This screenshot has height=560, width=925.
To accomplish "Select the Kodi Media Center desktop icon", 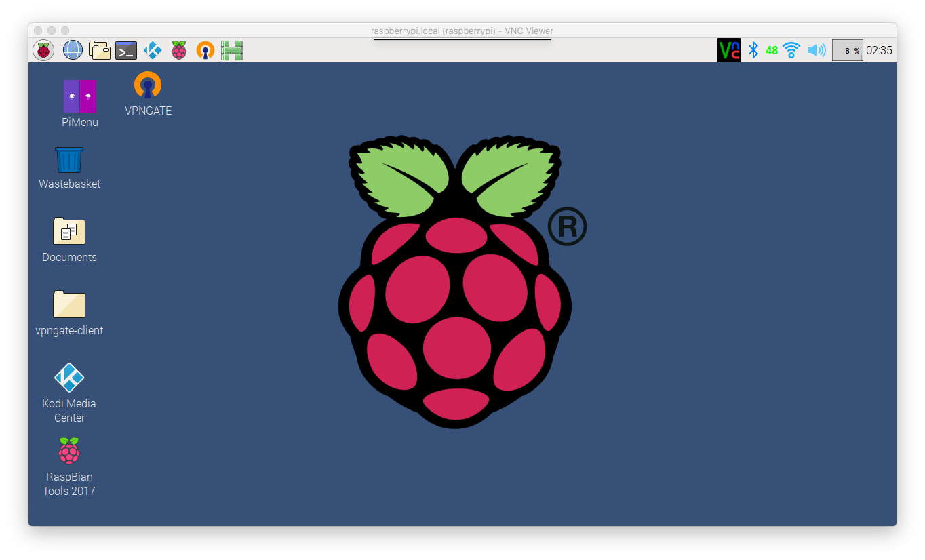I will click(x=69, y=393).
